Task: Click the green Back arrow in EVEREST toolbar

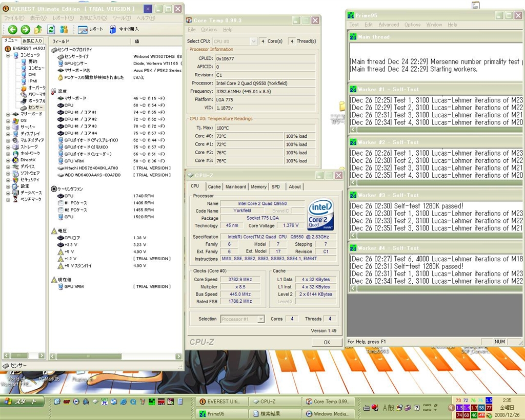Action: tap(12, 30)
